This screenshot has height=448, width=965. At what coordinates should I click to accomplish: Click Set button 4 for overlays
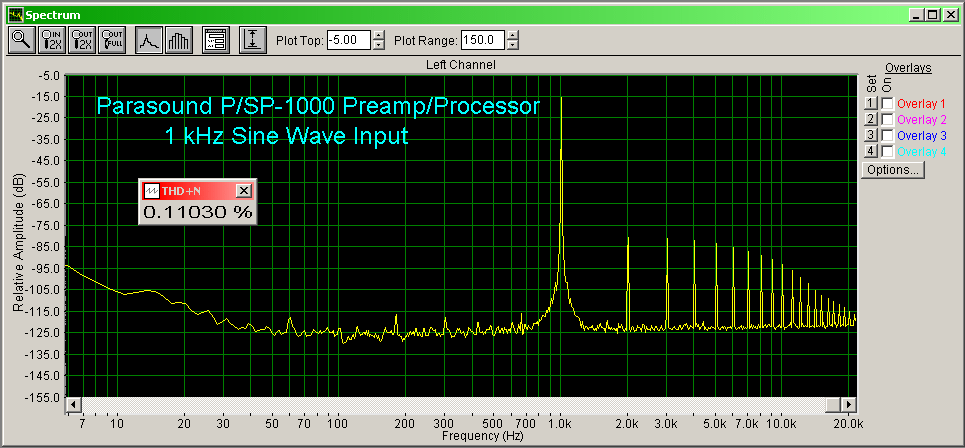click(x=870, y=151)
